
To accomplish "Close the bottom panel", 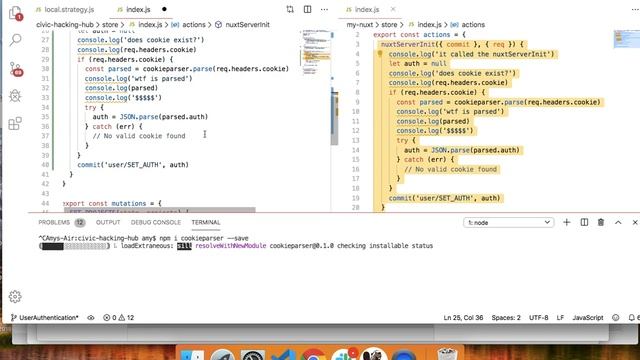I will click(x=635, y=222).
